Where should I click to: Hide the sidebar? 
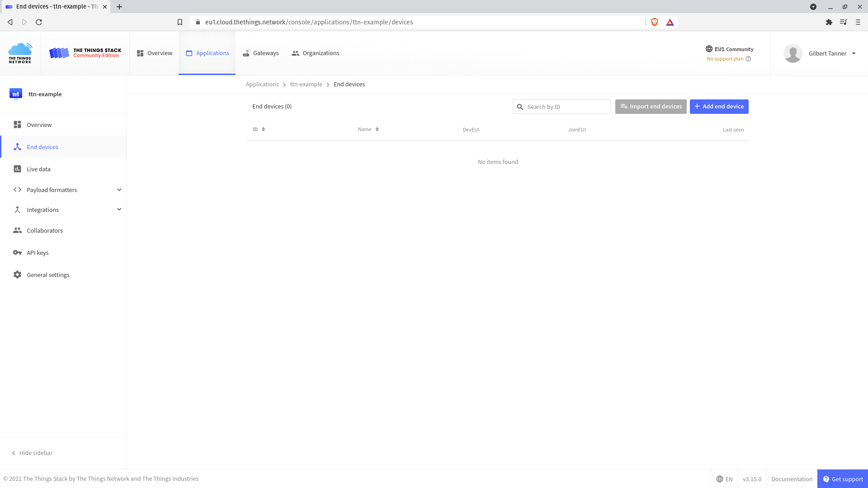(32, 453)
